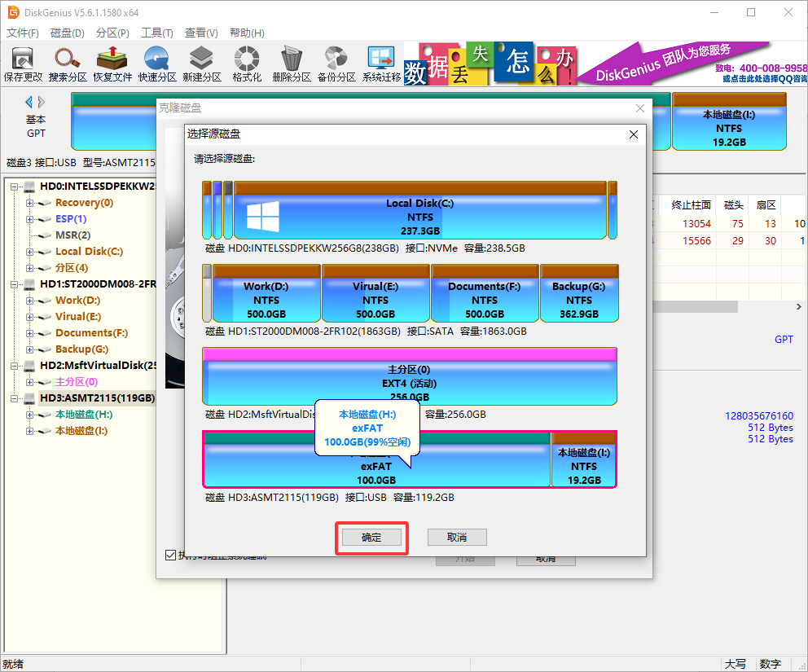Image resolution: width=808 pixels, height=672 pixels.
Task: Click the 删除分区 trash icon
Action: tap(292, 64)
